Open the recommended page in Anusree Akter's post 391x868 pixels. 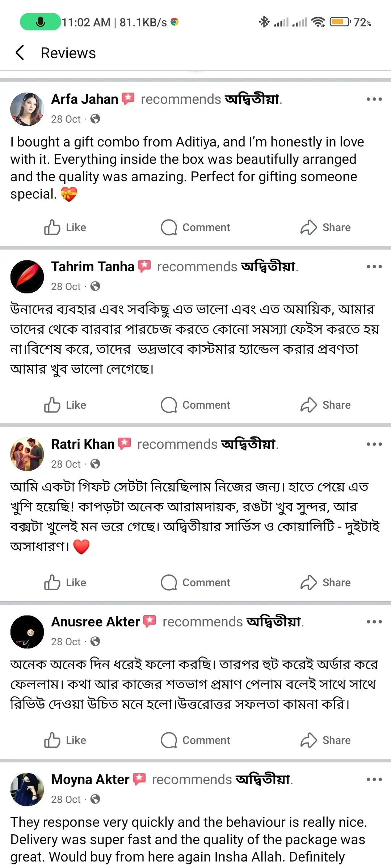click(x=274, y=622)
